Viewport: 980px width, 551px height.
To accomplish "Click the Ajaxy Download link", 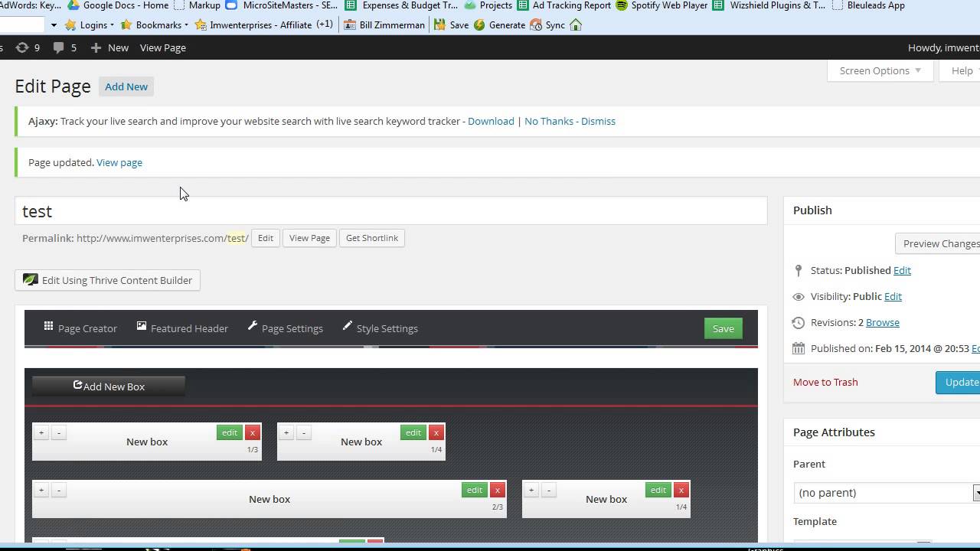I will pyautogui.click(x=491, y=121).
